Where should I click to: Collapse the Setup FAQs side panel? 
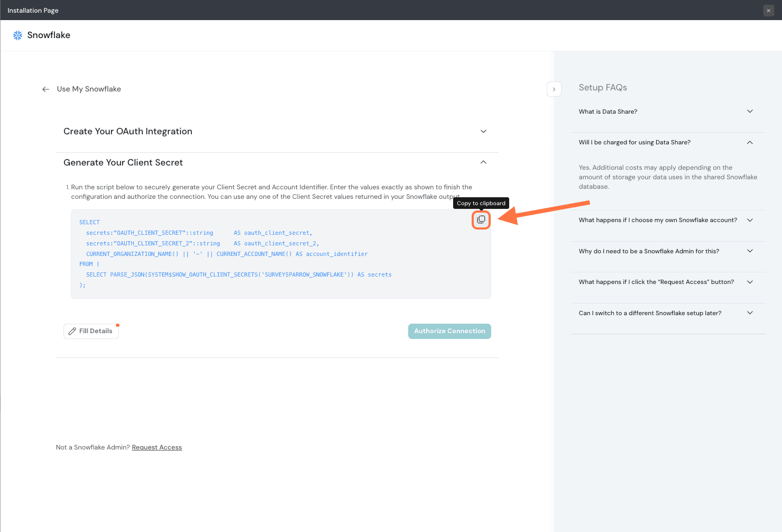[554, 89]
